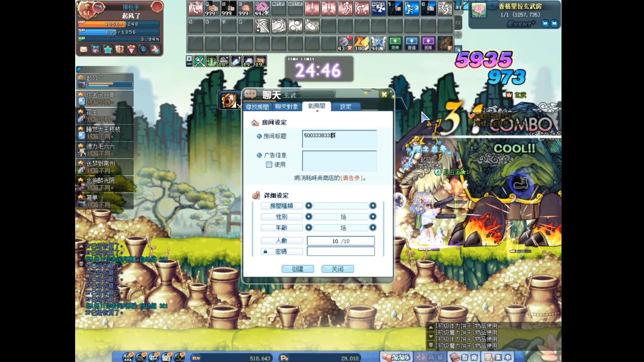Click the gift box icon
The width and height of the screenshot is (644, 362).
96,50
